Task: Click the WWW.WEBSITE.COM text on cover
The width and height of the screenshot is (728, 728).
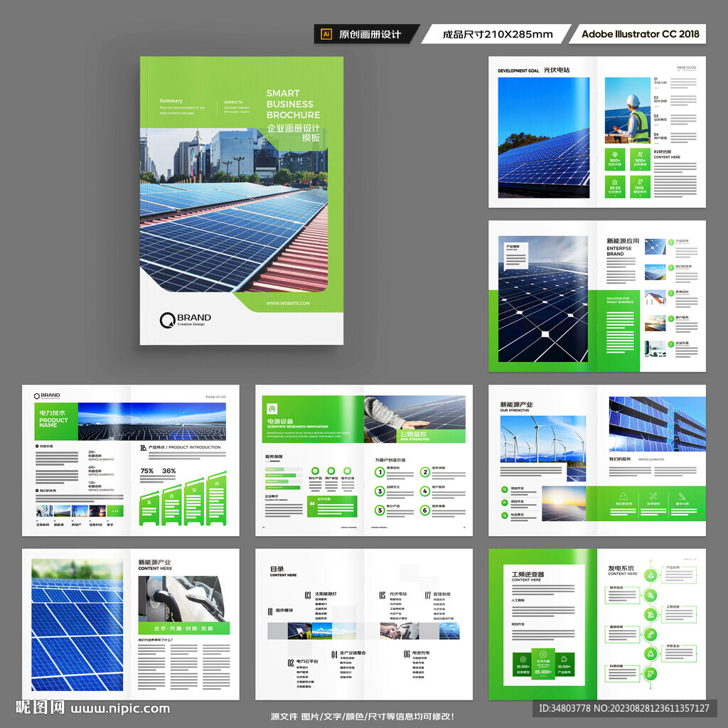Action: coord(288,303)
